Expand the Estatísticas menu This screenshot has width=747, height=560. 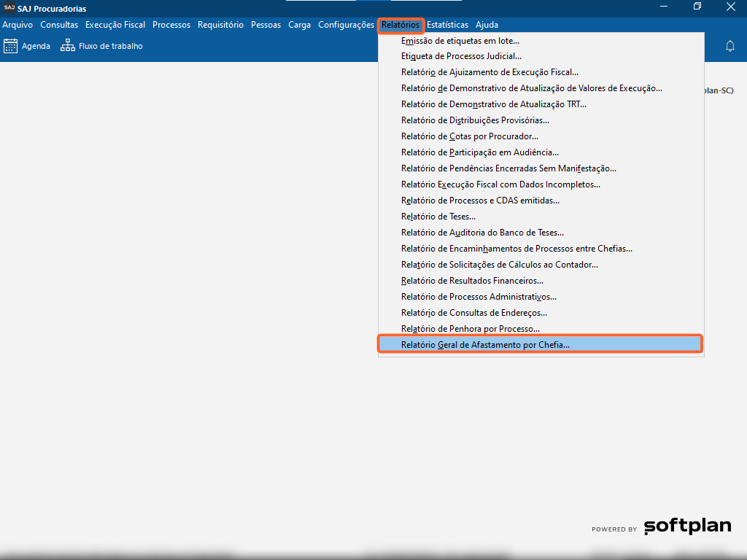click(447, 25)
